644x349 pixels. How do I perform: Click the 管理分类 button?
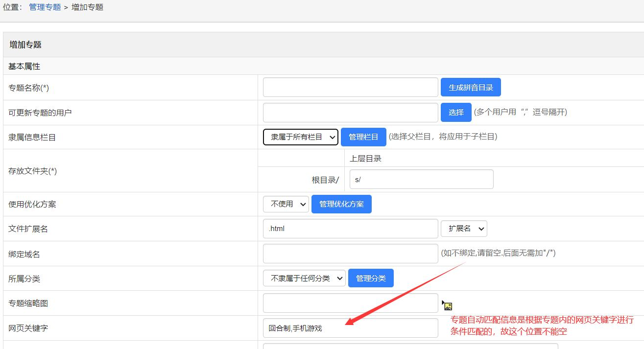pyautogui.click(x=371, y=278)
